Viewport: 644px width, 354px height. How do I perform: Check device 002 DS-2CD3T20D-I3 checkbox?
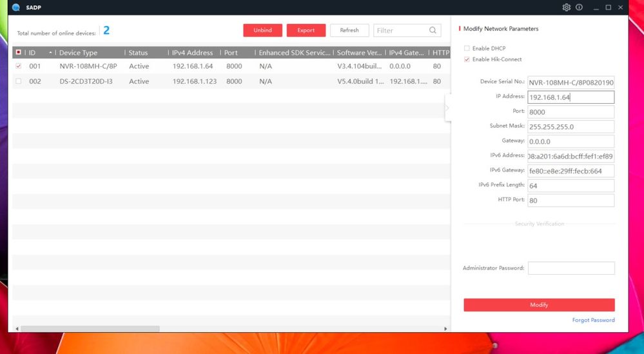coord(18,81)
